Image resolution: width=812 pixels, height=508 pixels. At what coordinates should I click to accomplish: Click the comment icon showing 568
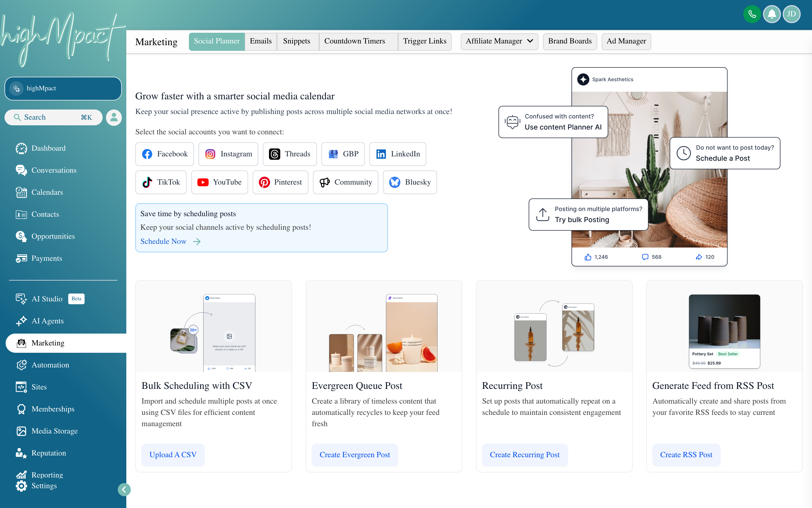click(x=645, y=257)
